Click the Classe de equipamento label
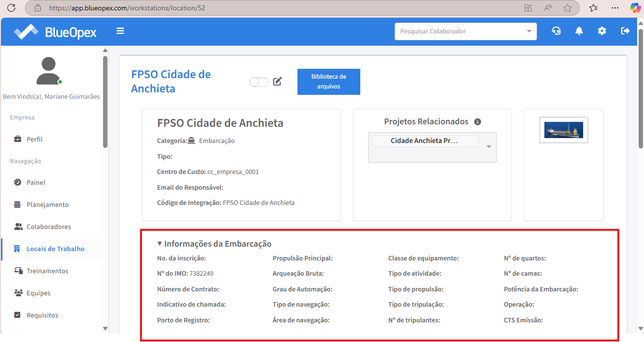644x342 pixels. click(424, 258)
